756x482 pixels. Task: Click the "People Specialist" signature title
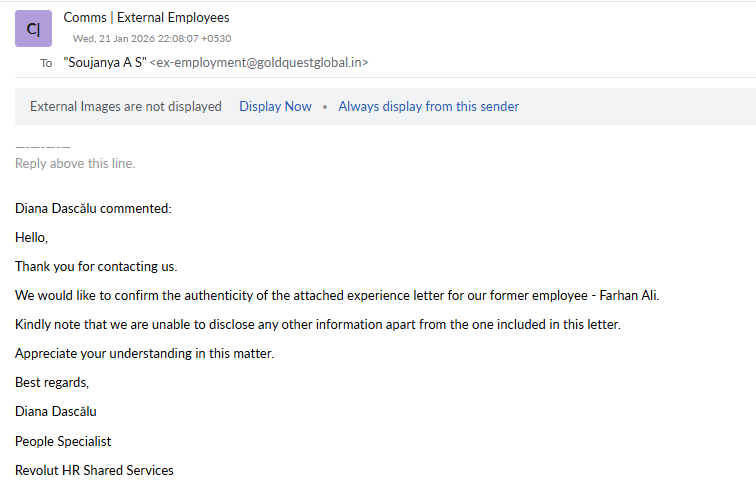coord(63,441)
